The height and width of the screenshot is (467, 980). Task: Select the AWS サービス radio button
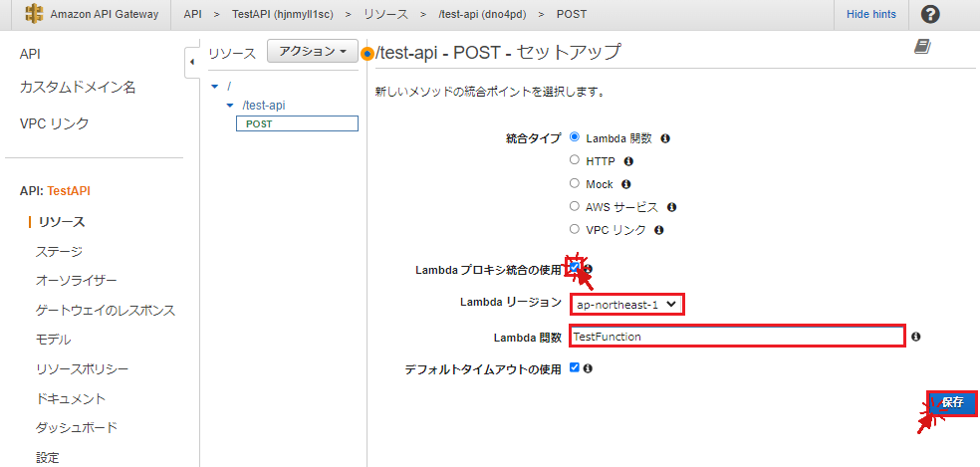point(575,206)
